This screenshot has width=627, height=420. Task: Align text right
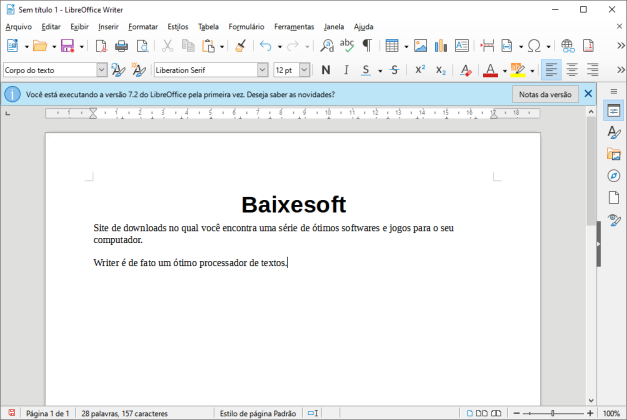pos(592,70)
